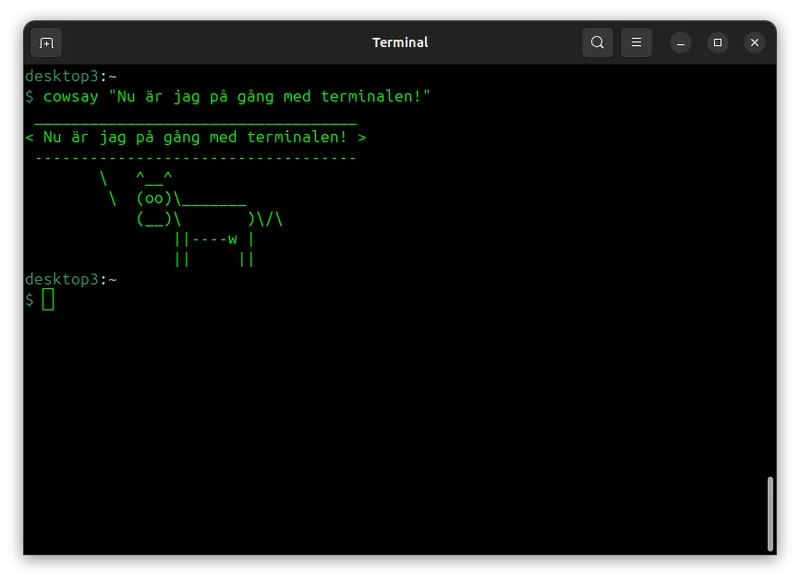
Task: Maximize the Terminal window
Action: 717,42
